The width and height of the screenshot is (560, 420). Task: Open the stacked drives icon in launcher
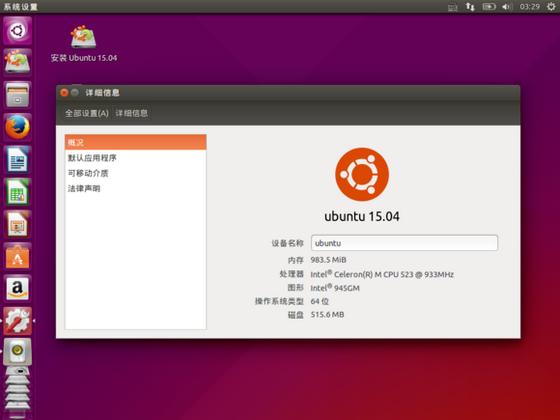pos(18,393)
